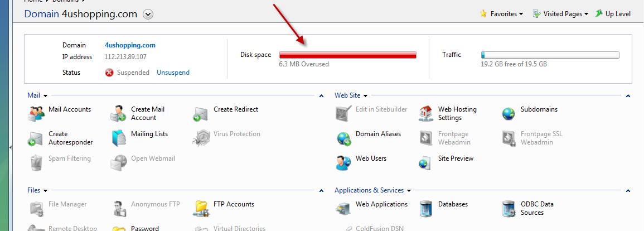Viewport: 644px width, 231px height.
Task: Click the Applications & Services heading
Action: (x=369, y=190)
